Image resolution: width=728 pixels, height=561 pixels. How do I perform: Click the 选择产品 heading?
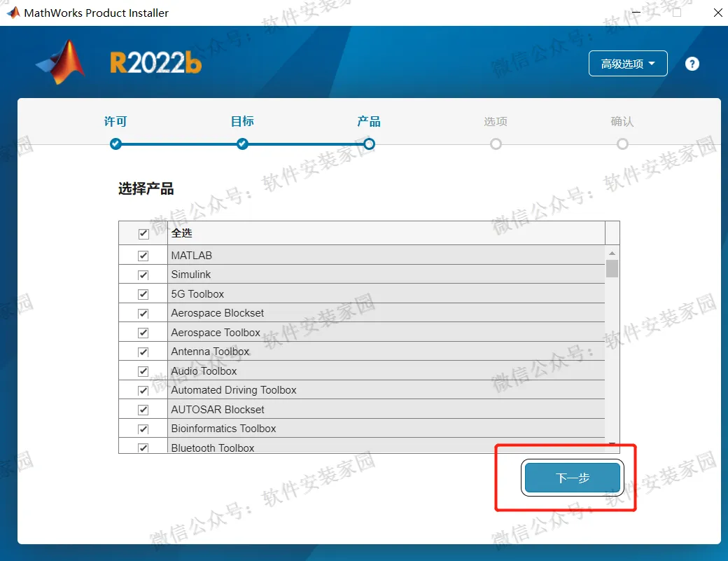pyautogui.click(x=146, y=188)
